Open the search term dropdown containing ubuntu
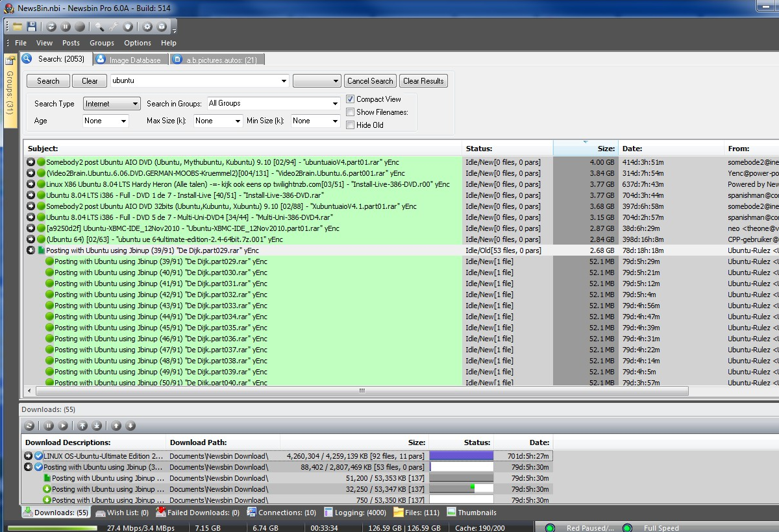779x532 pixels. click(284, 81)
